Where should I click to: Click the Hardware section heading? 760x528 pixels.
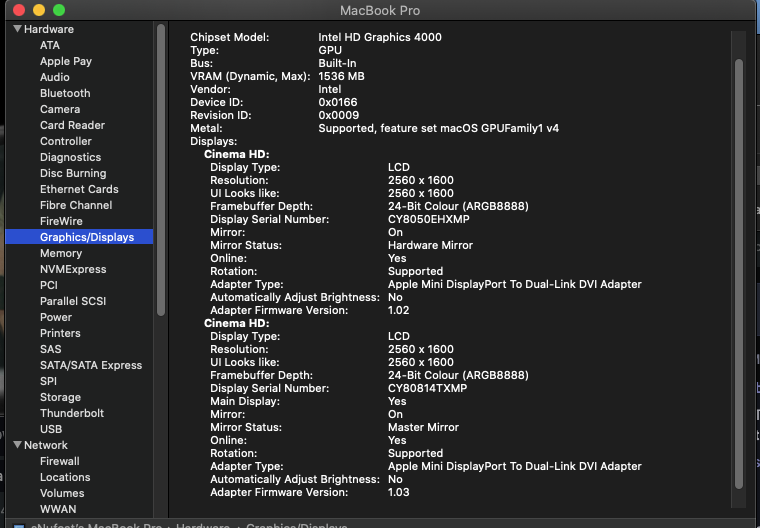pos(49,29)
